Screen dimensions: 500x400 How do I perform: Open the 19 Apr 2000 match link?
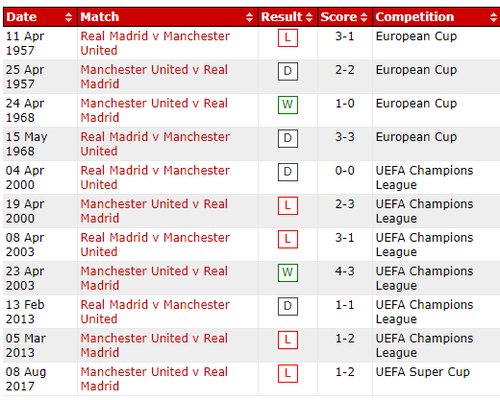coord(154,211)
